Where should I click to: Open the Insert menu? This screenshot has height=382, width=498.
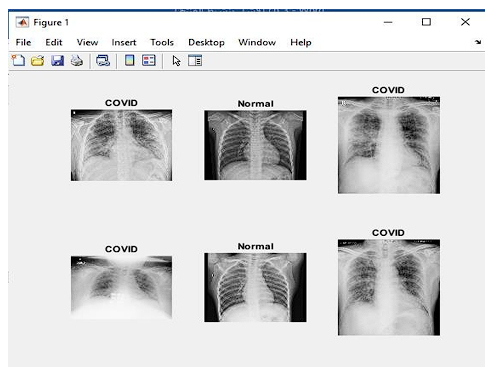[x=124, y=42]
